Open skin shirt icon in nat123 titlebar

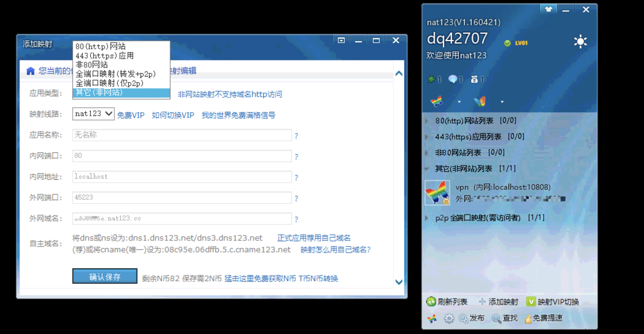click(548, 9)
